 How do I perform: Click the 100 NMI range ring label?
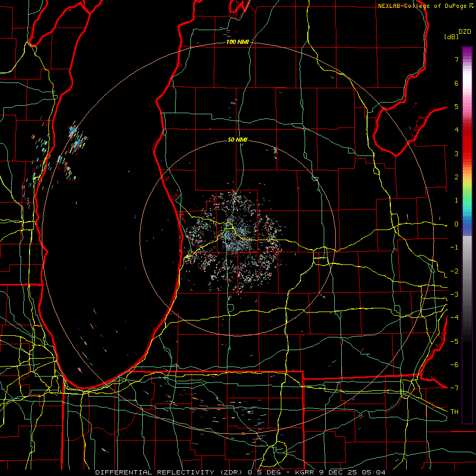(x=237, y=42)
